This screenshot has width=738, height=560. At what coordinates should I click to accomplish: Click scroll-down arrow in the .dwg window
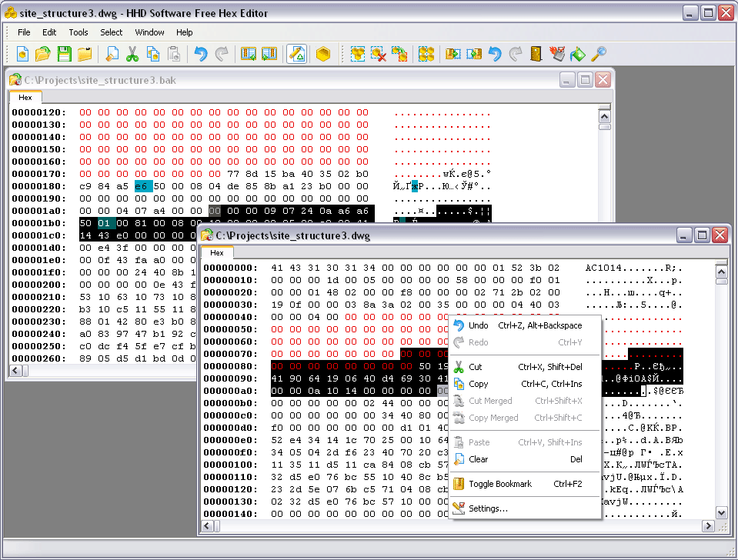click(721, 512)
